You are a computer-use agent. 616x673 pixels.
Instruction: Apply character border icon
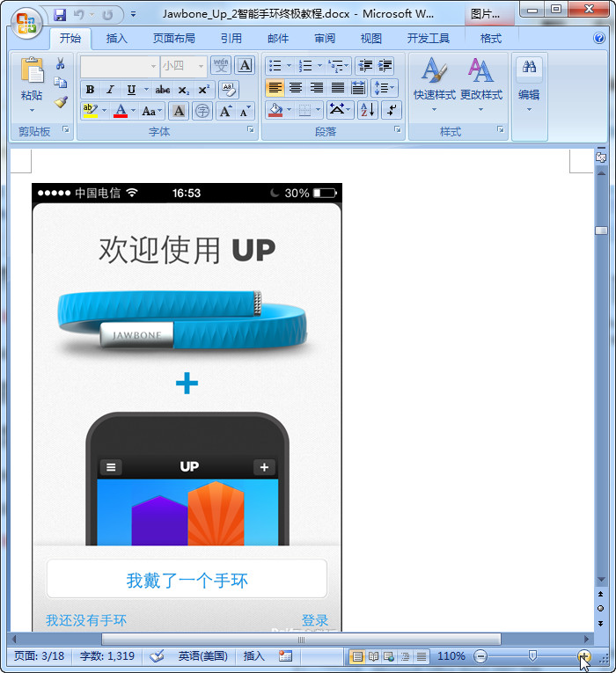(245, 65)
